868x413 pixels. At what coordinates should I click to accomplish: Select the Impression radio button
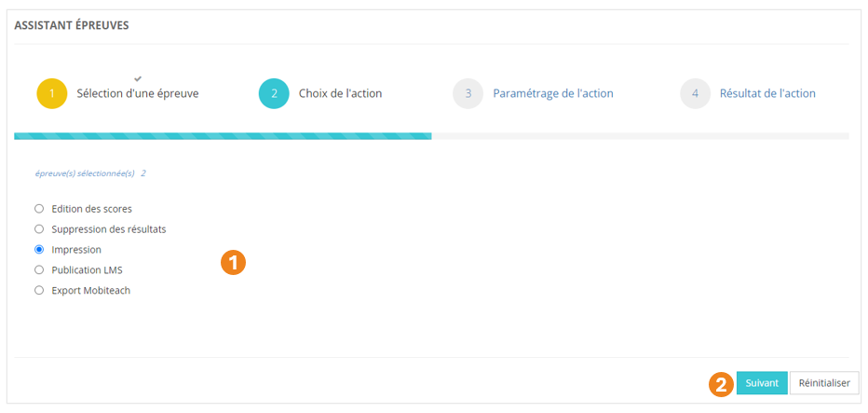39,250
